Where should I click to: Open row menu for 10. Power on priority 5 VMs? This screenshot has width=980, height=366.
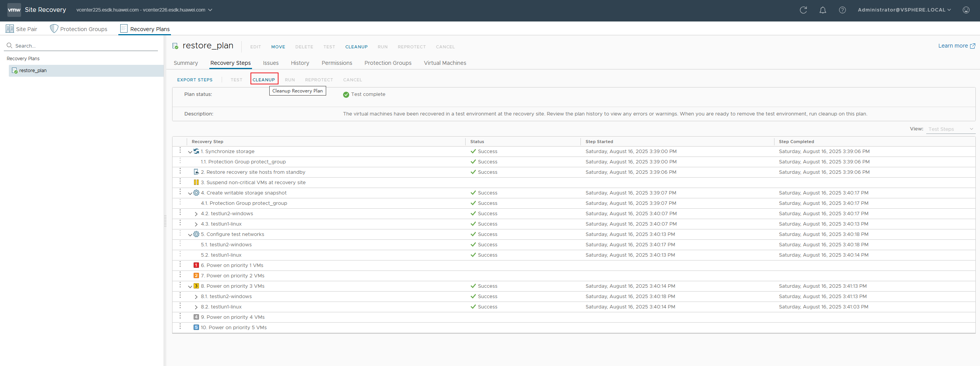click(180, 326)
